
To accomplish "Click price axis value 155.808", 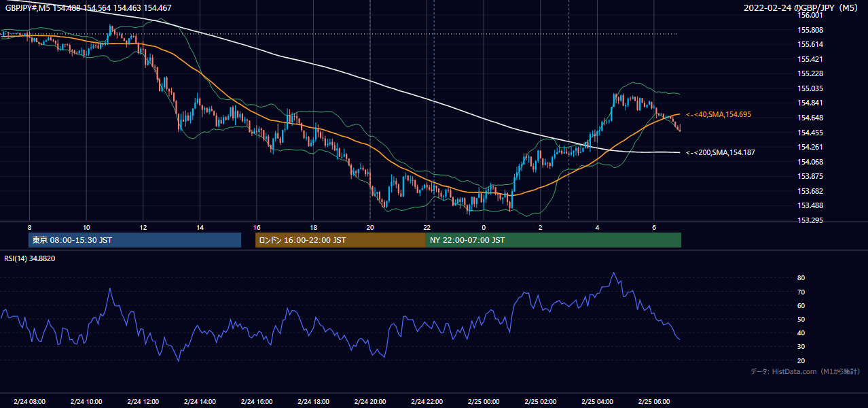I will click(810, 30).
